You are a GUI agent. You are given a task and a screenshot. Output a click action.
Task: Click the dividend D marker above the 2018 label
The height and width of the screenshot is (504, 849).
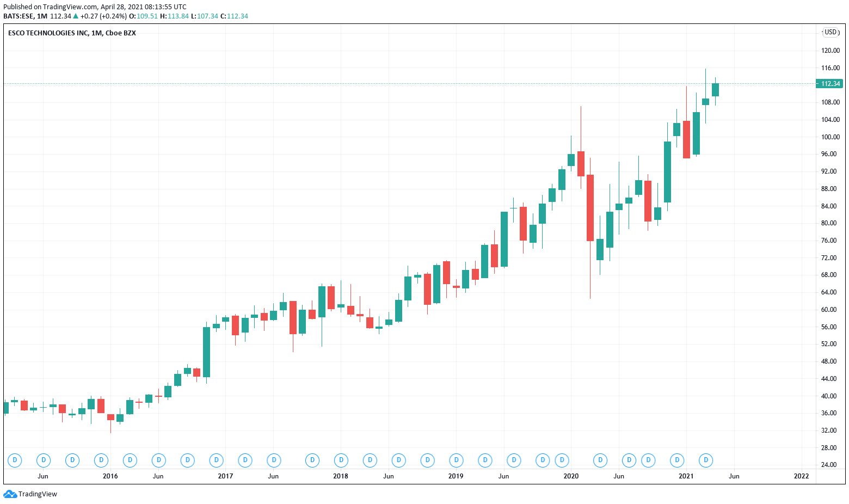click(341, 460)
